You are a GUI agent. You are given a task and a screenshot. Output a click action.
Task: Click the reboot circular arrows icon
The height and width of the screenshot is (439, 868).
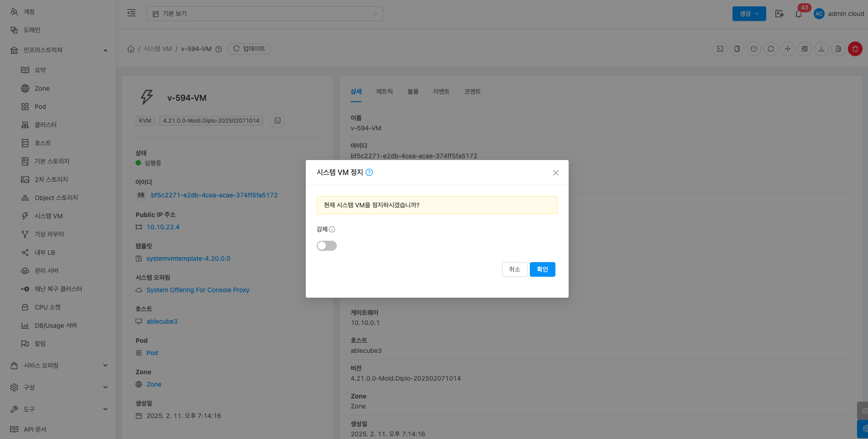point(770,49)
